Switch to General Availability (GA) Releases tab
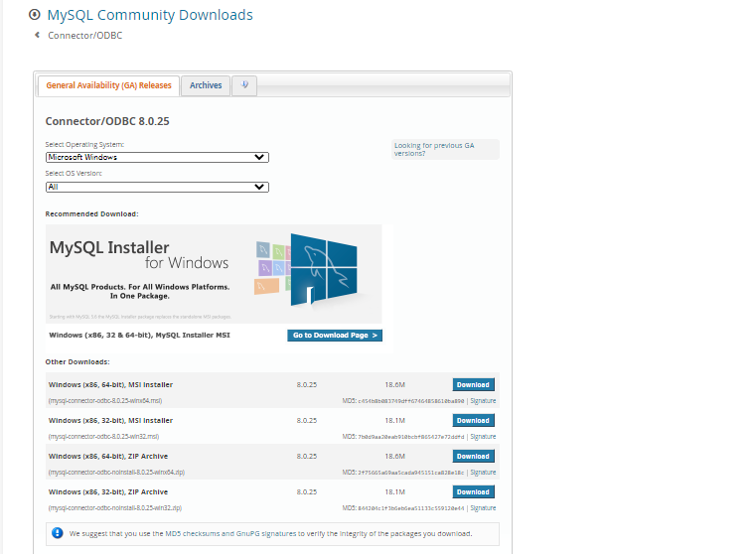Screen dimensions: 756x554 pos(108,85)
